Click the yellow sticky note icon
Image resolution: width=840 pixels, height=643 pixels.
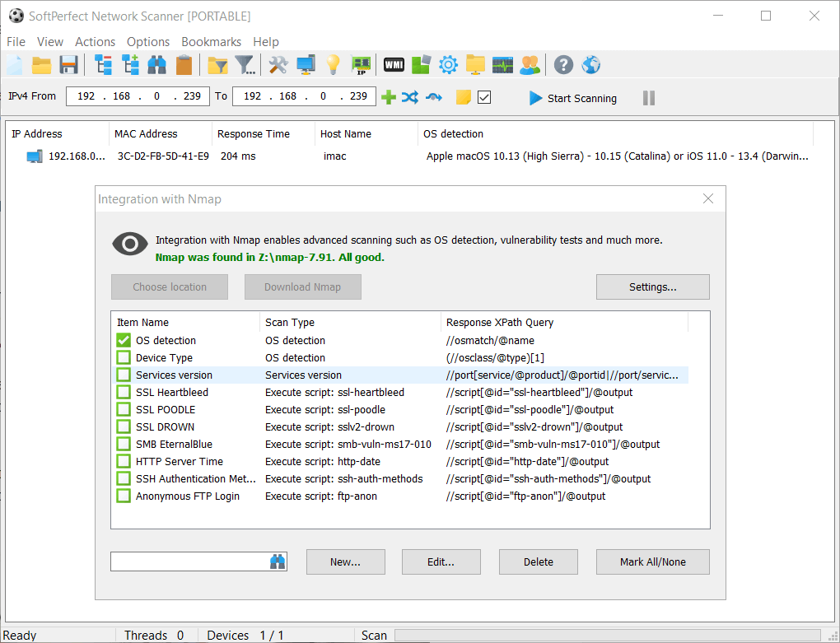pos(464,97)
